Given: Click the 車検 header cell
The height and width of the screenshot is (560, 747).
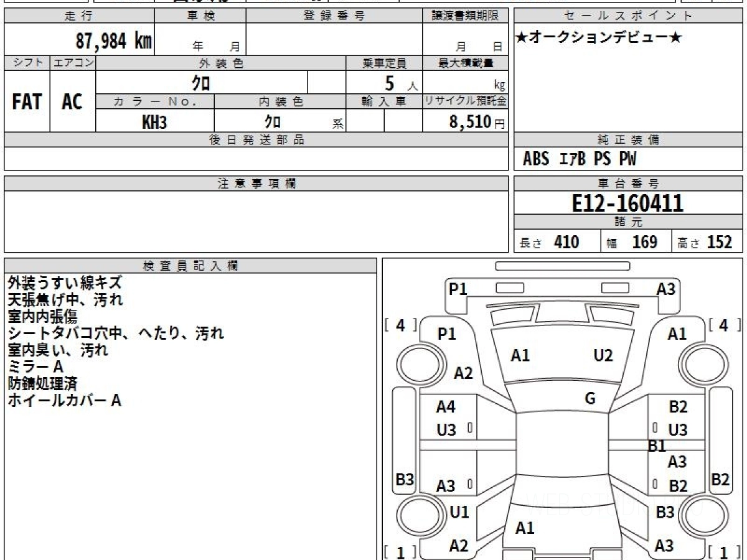Looking at the screenshot, I should tap(200, 16).
